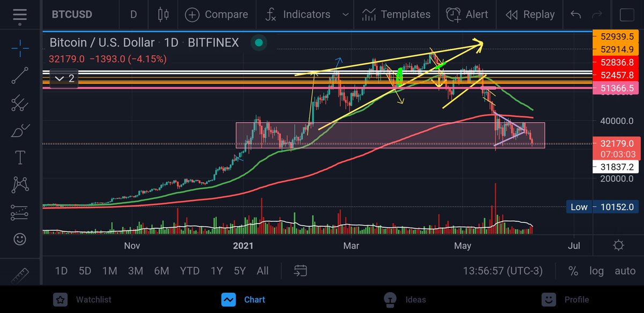The height and width of the screenshot is (313, 644).
Task: Start bar Replay mode
Action: tap(530, 14)
